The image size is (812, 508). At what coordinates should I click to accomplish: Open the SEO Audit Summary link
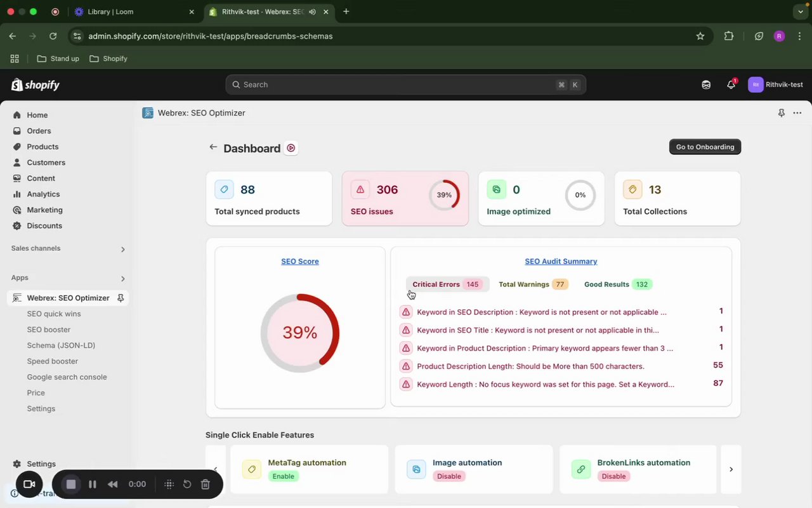pyautogui.click(x=561, y=261)
